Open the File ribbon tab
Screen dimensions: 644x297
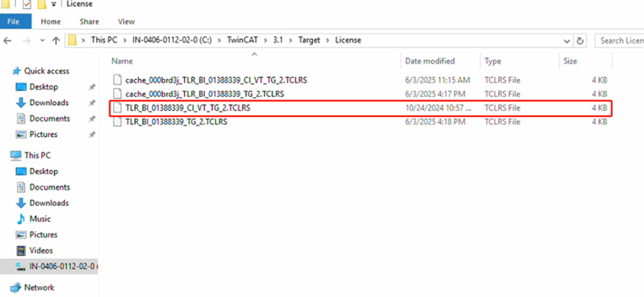(16, 22)
